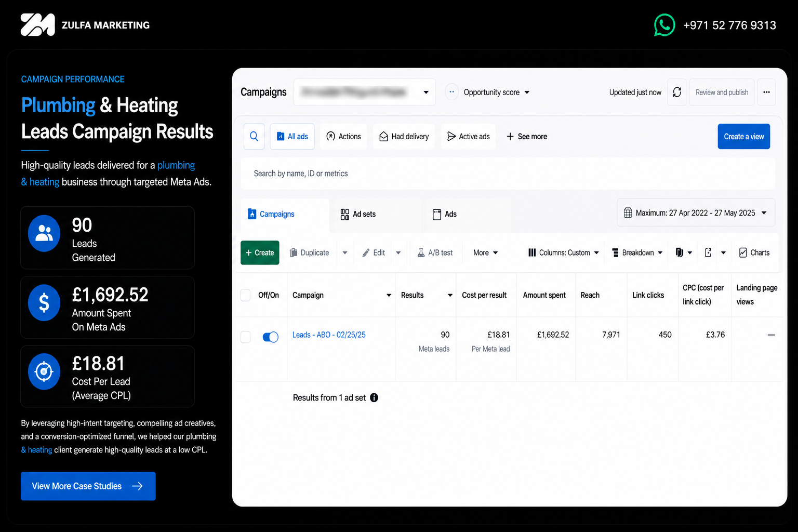Click the export share icon in toolbar
The width and height of the screenshot is (798, 532).
point(708,252)
